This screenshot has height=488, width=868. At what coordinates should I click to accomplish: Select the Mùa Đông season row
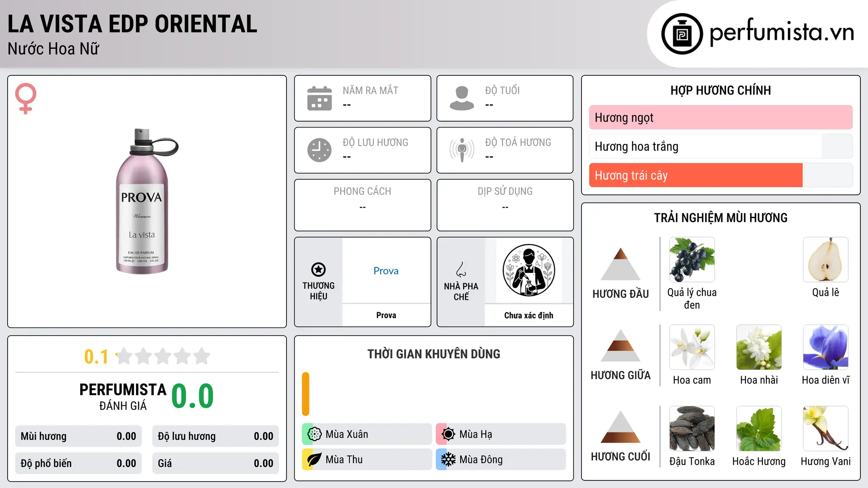(501, 460)
